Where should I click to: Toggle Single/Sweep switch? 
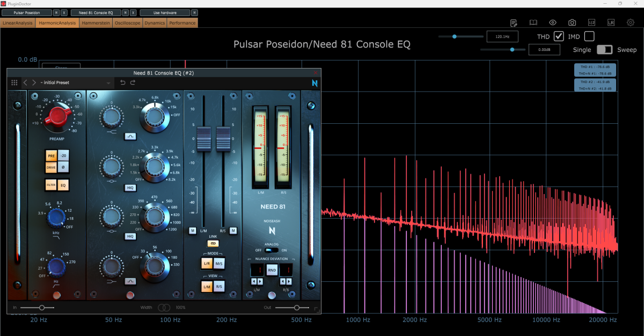click(604, 49)
